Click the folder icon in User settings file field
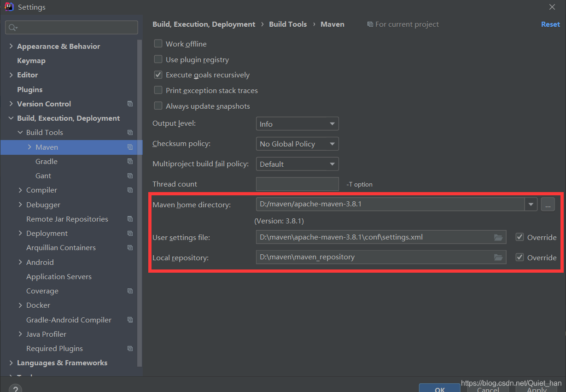The image size is (566, 392). [498, 237]
